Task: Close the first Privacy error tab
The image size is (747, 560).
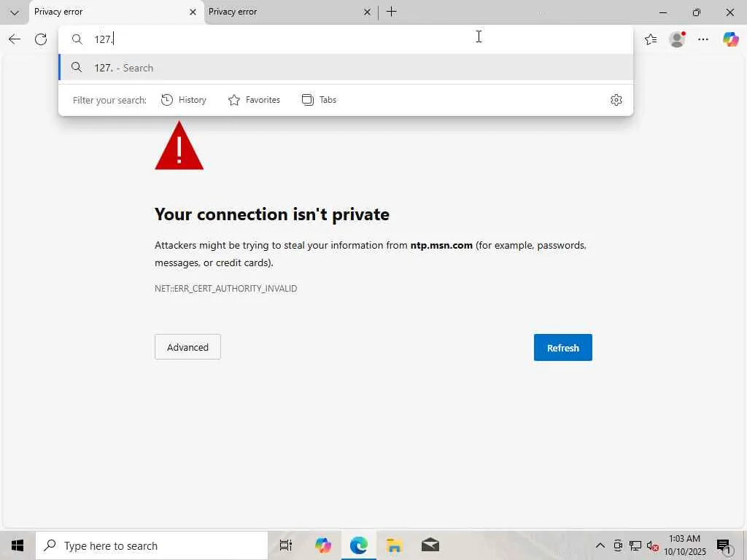Action: (x=193, y=12)
